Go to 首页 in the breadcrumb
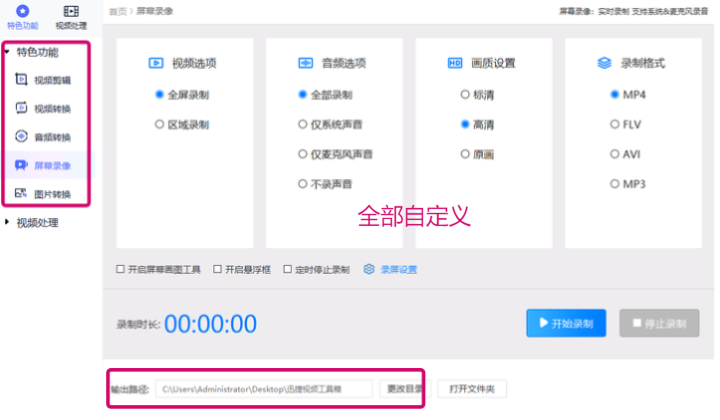The width and height of the screenshot is (720, 420). [118, 11]
